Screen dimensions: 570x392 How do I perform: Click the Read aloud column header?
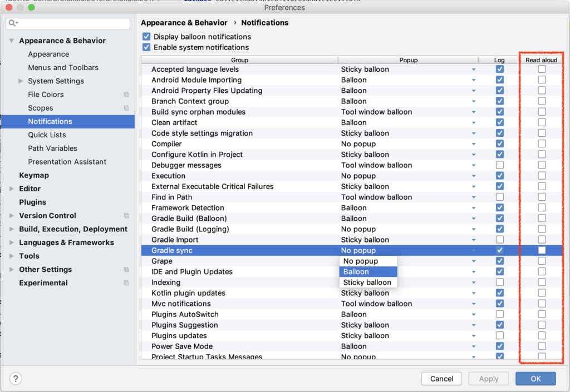[541, 60]
